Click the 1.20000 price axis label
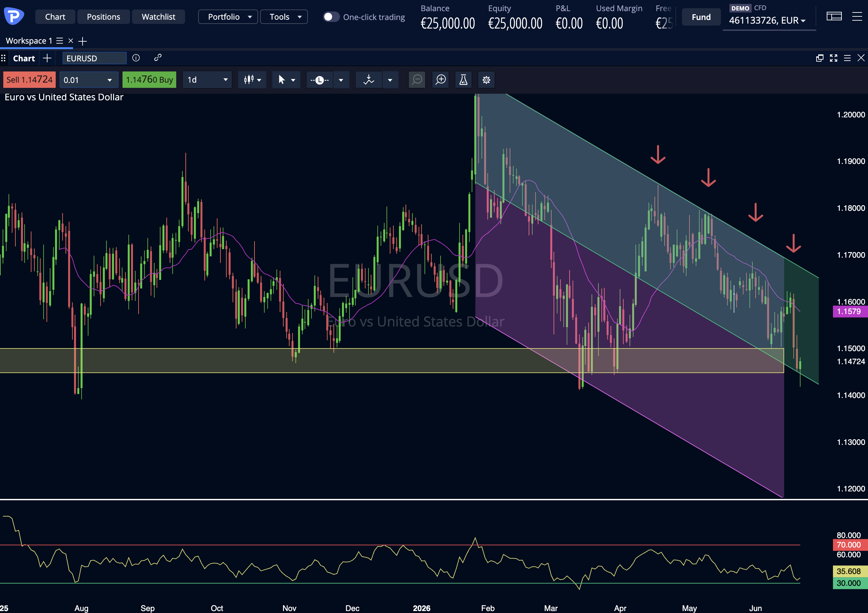 (x=851, y=115)
